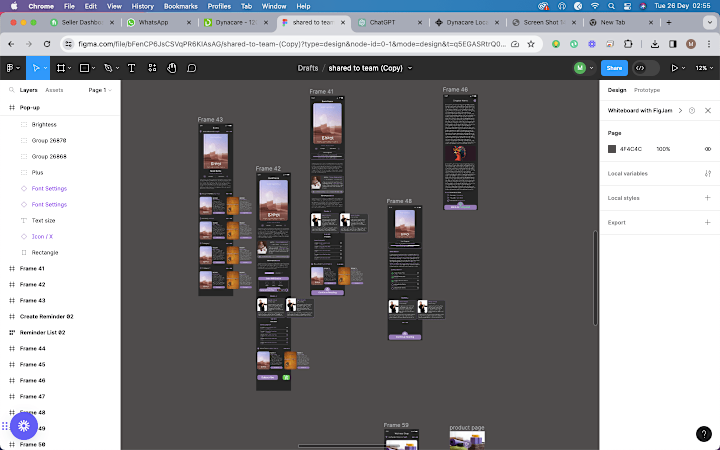This screenshot has height=450, width=720.
Task: Open a new Chrome tab
Action: click(x=669, y=22)
